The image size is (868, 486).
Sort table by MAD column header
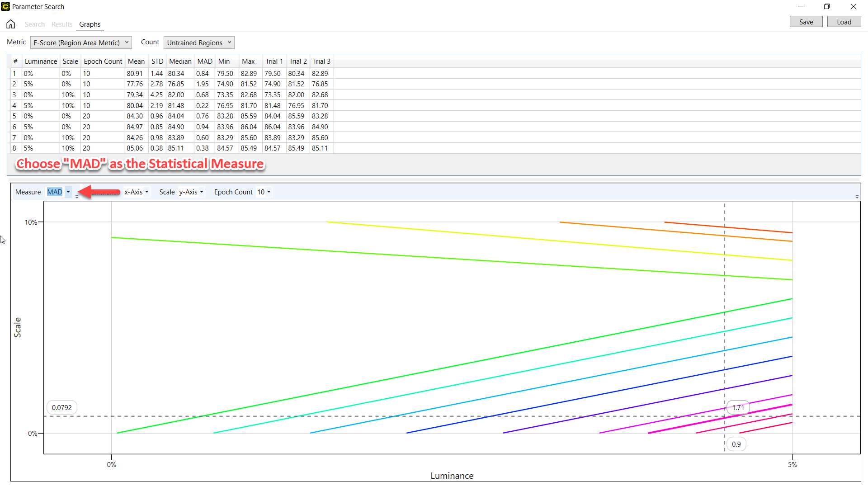click(204, 61)
